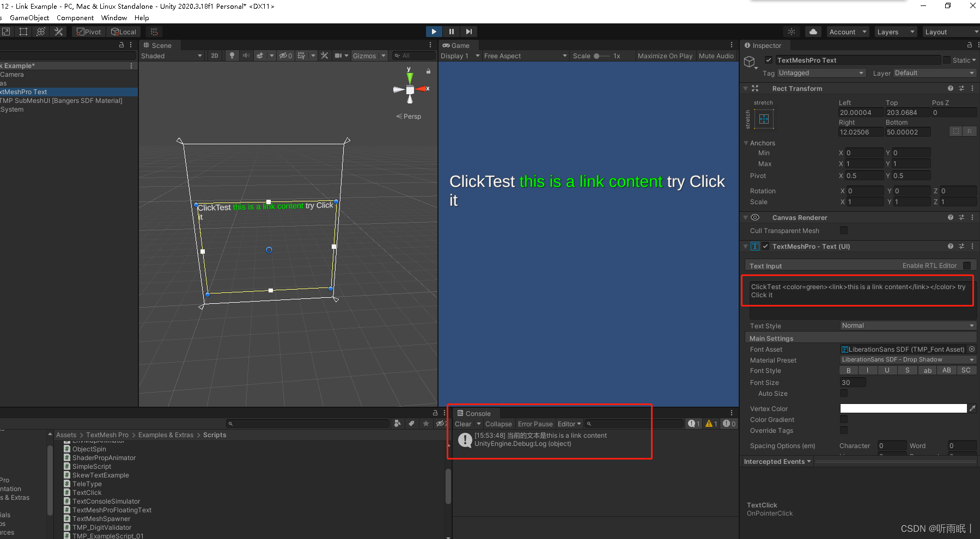Enable Color Gradient checkbox

844,419
